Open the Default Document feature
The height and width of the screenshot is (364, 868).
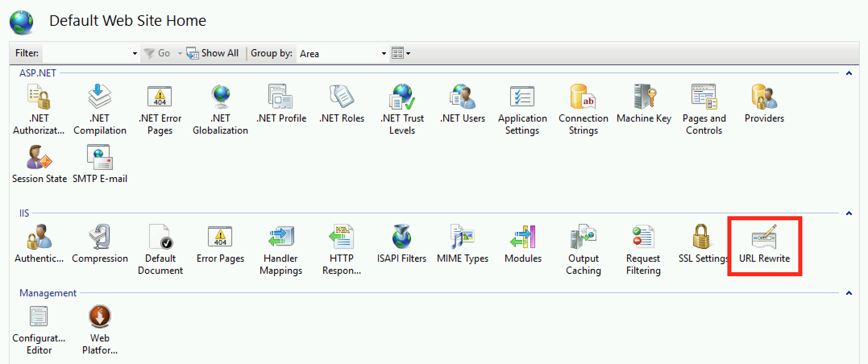click(x=160, y=249)
